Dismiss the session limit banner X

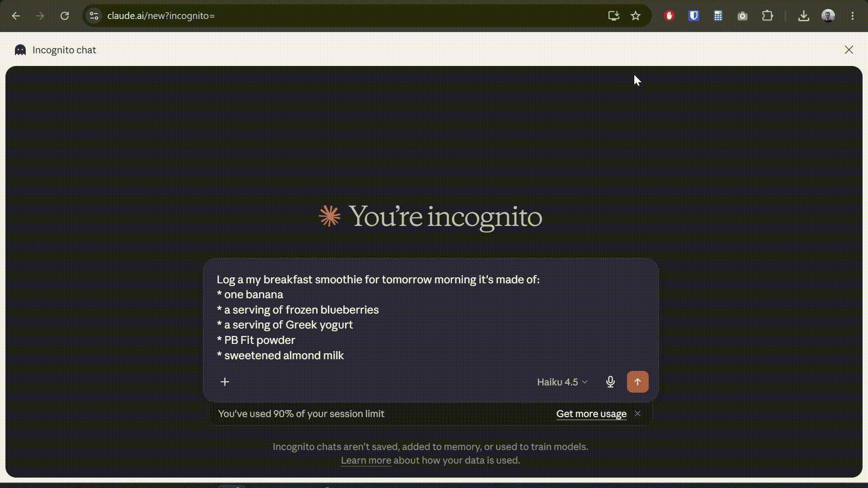(637, 413)
